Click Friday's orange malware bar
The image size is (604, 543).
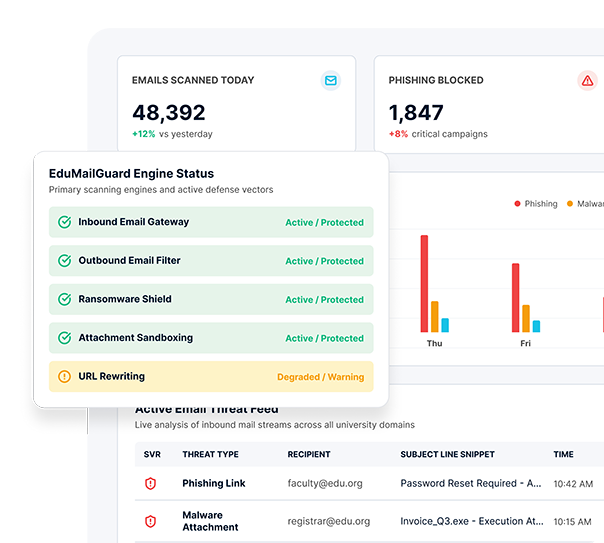pos(526,318)
